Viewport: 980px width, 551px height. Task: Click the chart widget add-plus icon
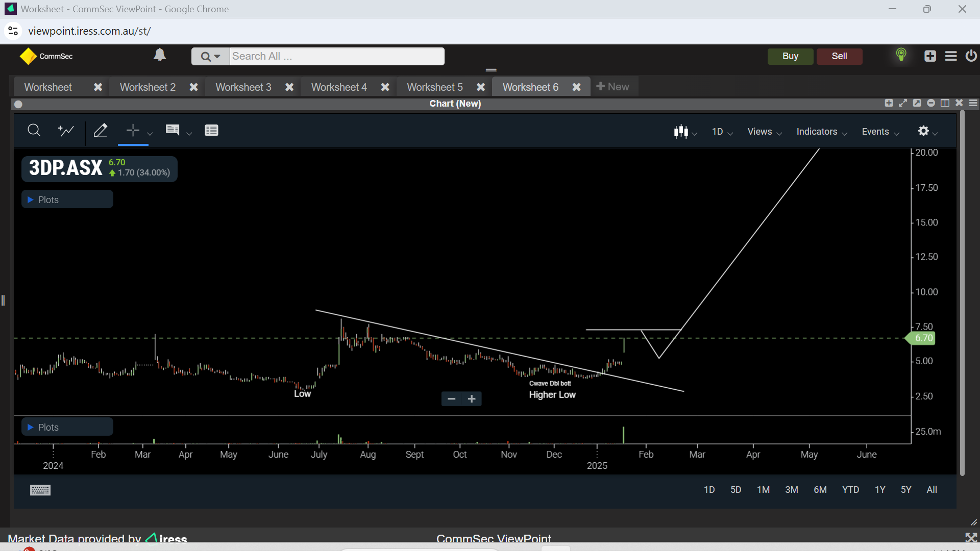[x=889, y=103]
